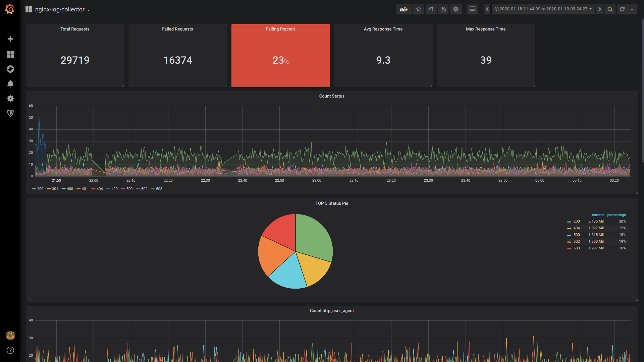Click the alerting bell icon
644x362 pixels.
10,83
